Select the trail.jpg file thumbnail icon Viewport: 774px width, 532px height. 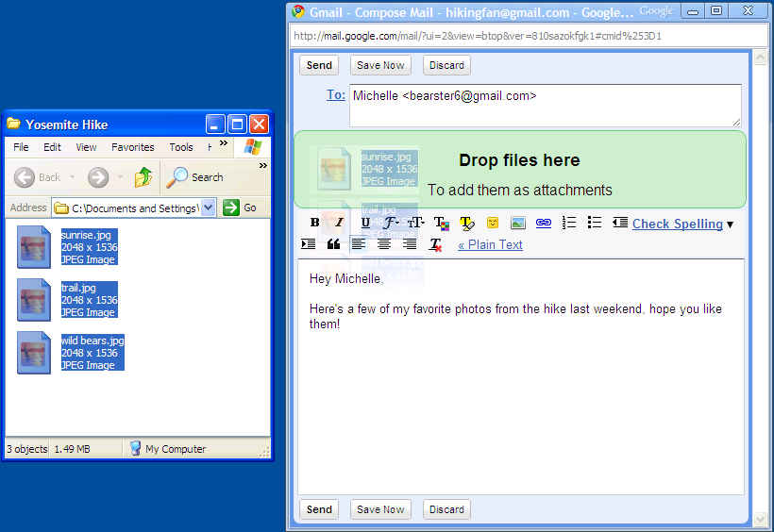point(34,300)
